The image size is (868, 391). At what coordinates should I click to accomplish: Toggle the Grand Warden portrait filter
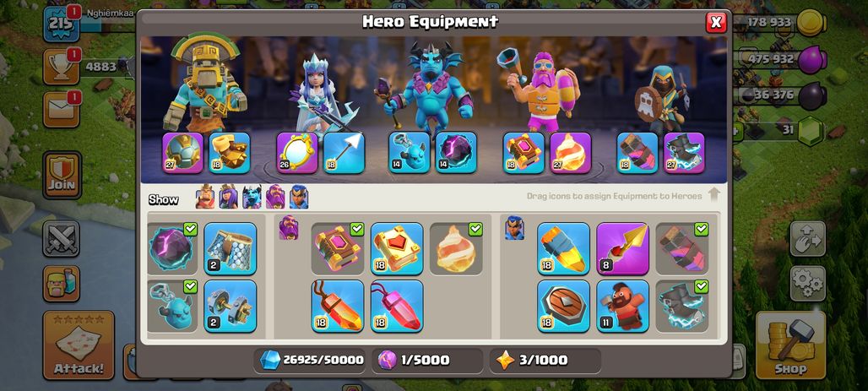(x=275, y=197)
